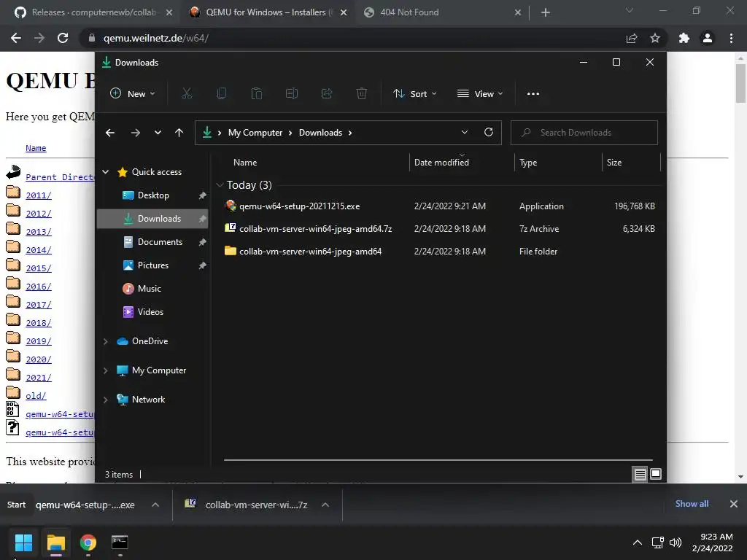Open options for qemu-w64-setup download item
The image size is (747, 560).
click(155, 505)
